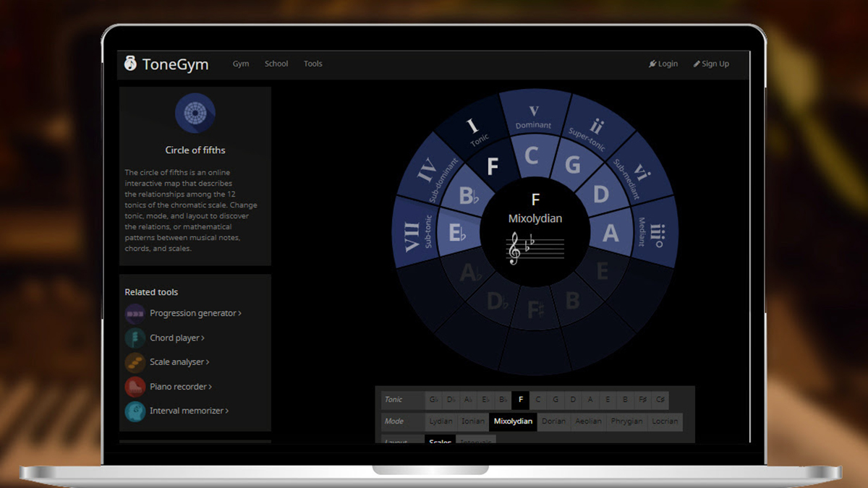Switch mode to Phrygian

[626, 421]
